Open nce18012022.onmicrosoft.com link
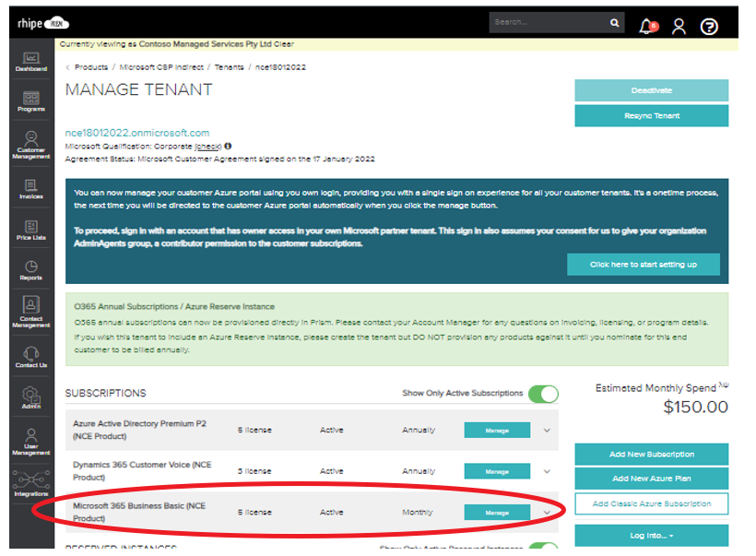Viewport: 756px width, 556px height. (137, 133)
